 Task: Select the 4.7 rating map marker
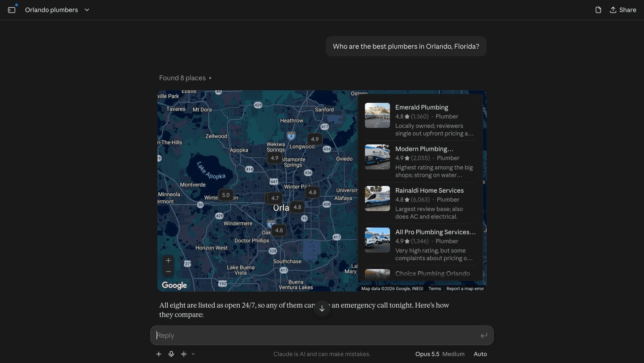tap(275, 198)
